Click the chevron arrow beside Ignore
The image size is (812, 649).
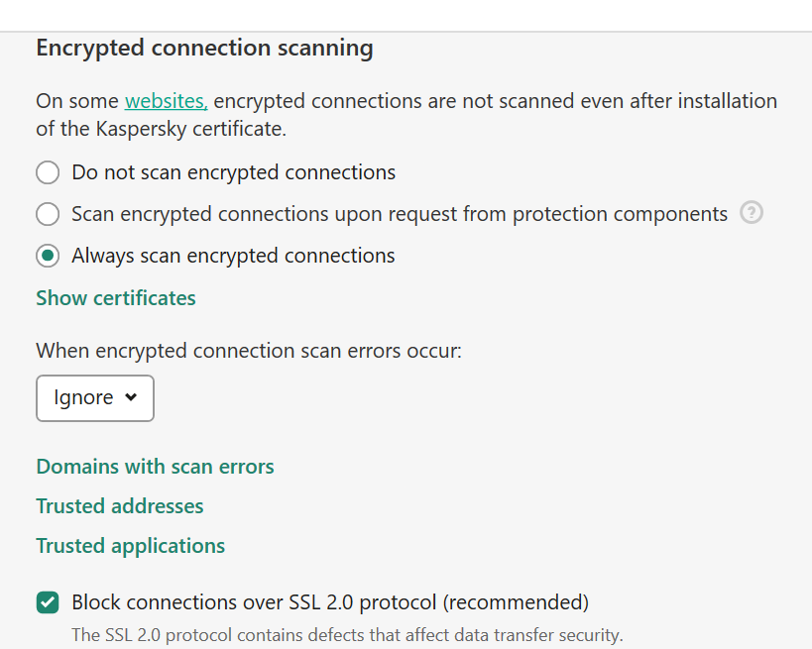132,398
